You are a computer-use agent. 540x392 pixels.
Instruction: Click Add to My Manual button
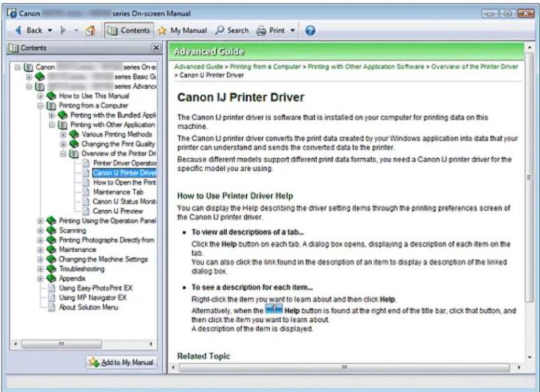[121, 362]
